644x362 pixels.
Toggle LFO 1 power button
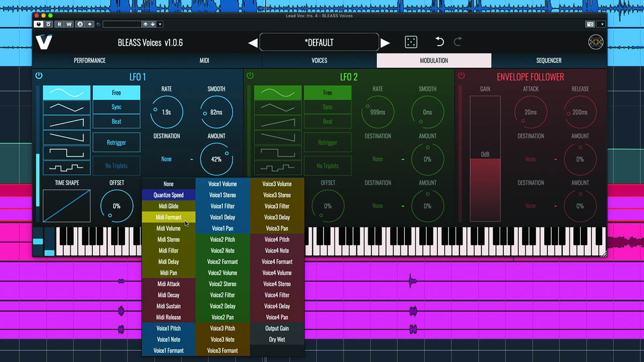coord(39,76)
